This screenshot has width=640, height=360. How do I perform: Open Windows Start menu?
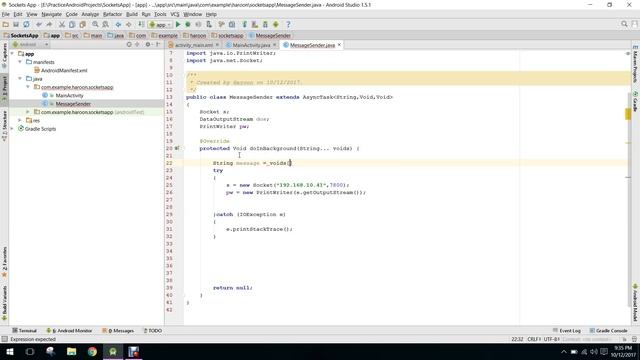9,351
